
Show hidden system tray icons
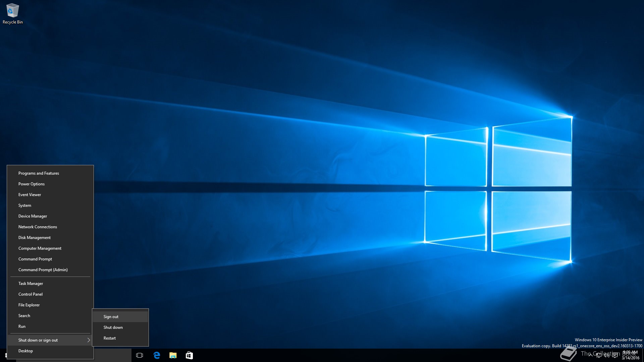pyautogui.click(x=590, y=355)
